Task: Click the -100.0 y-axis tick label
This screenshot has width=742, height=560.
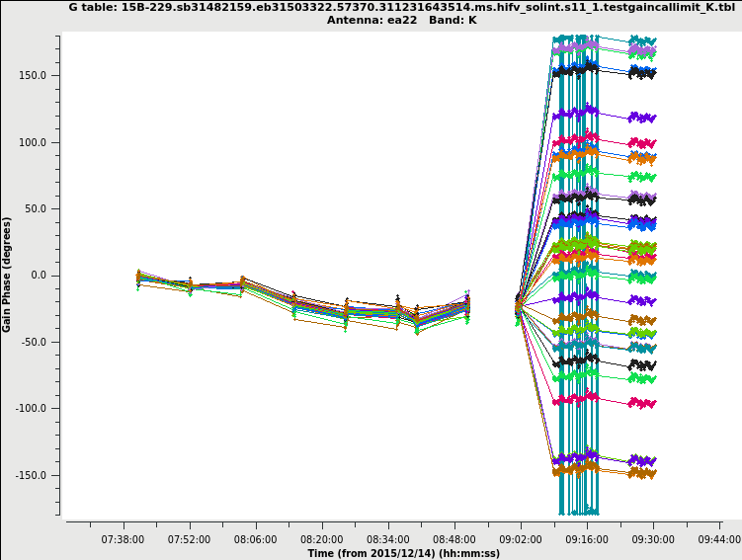Action: coord(32,408)
